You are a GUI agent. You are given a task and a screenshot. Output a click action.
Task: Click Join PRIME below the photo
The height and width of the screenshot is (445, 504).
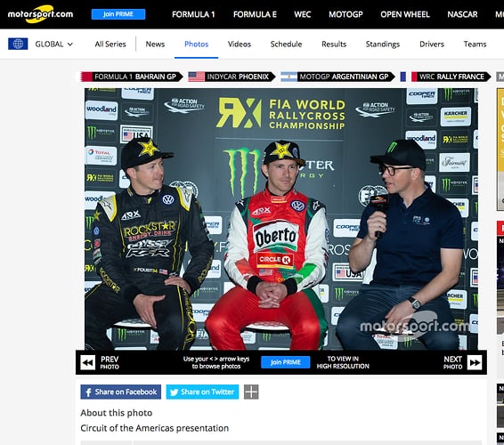[286, 362]
